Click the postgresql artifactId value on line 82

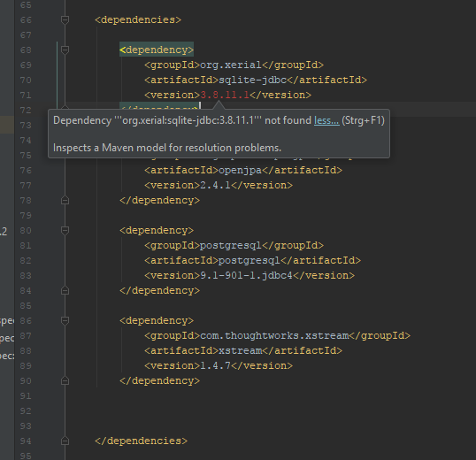pos(250,260)
